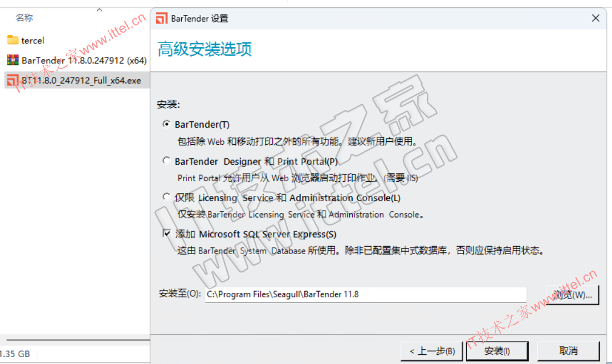The image size is (612, 364).
Task: Click the tercel folder icon
Action: point(13,40)
